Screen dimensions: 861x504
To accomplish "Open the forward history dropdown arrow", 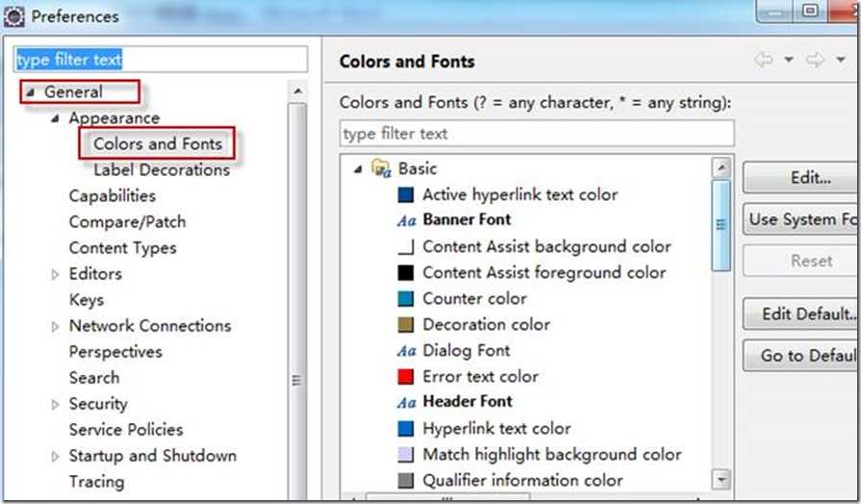I will 841,60.
